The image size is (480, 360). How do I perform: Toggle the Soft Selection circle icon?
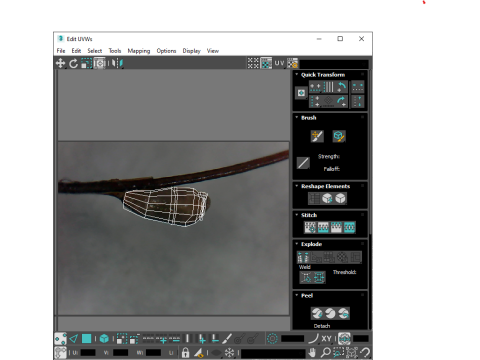pyautogui.click(x=272, y=339)
